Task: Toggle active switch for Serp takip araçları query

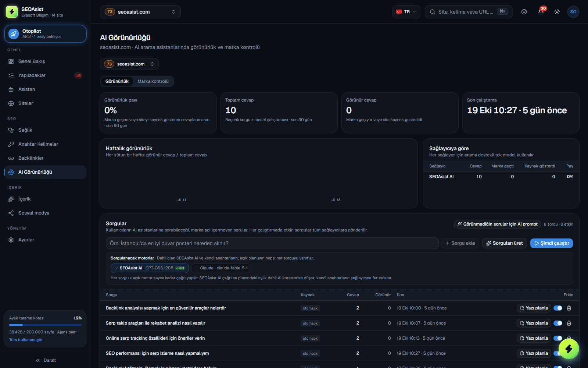Action: (x=558, y=323)
